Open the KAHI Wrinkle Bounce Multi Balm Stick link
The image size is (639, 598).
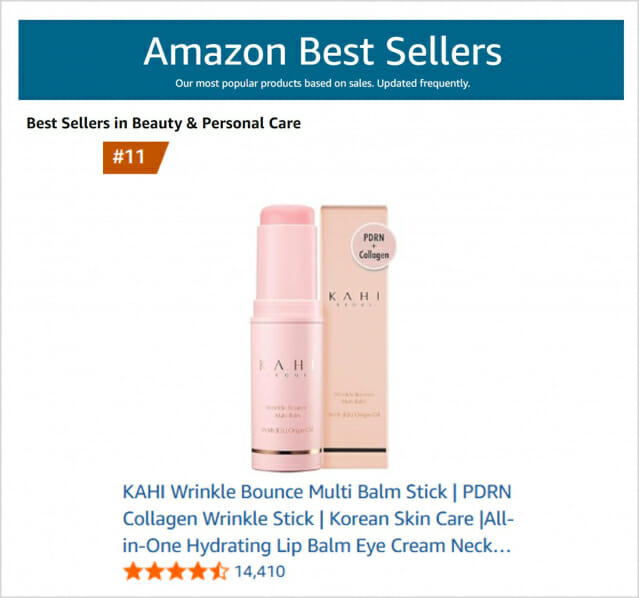[x=317, y=493]
